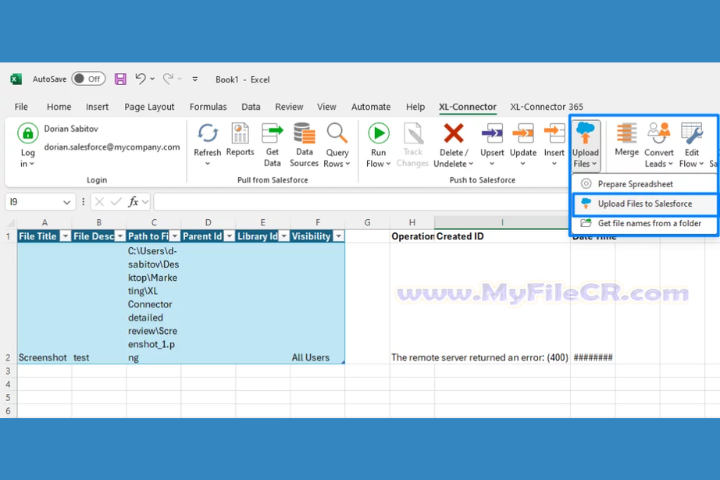Switch to the View tab

tap(326, 107)
